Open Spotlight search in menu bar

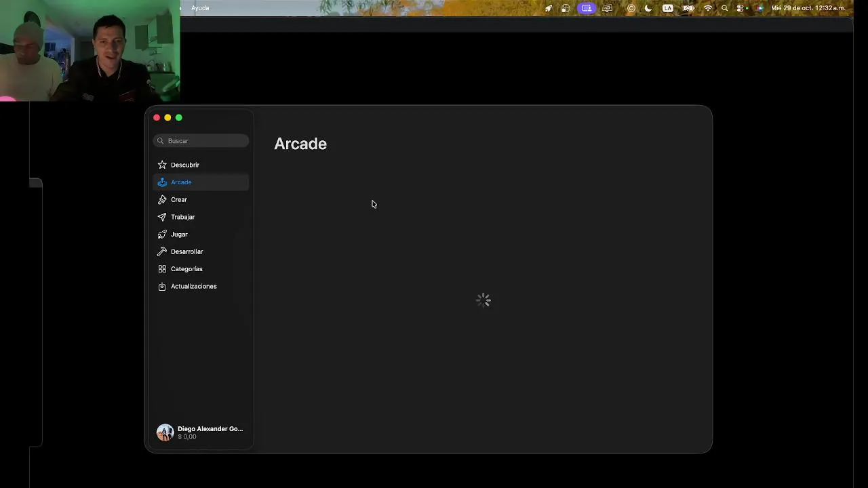coord(725,8)
